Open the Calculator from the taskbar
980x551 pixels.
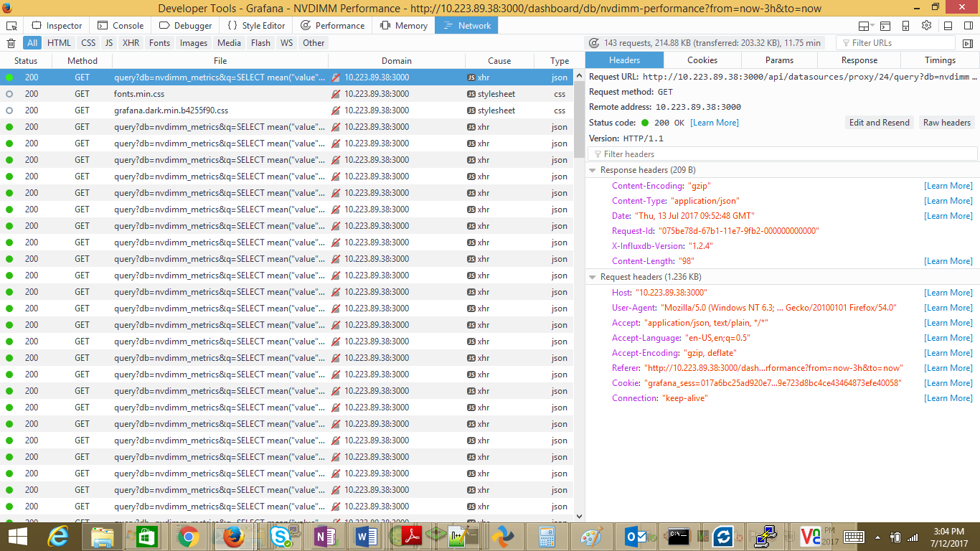(x=547, y=536)
